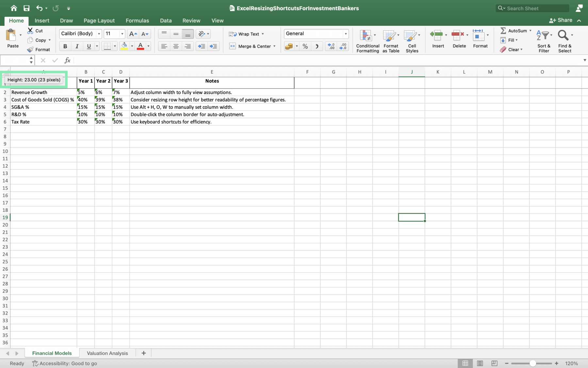Enable Wrap Text for the selection
This screenshot has width=588, height=368.
click(x=247, y=34)
